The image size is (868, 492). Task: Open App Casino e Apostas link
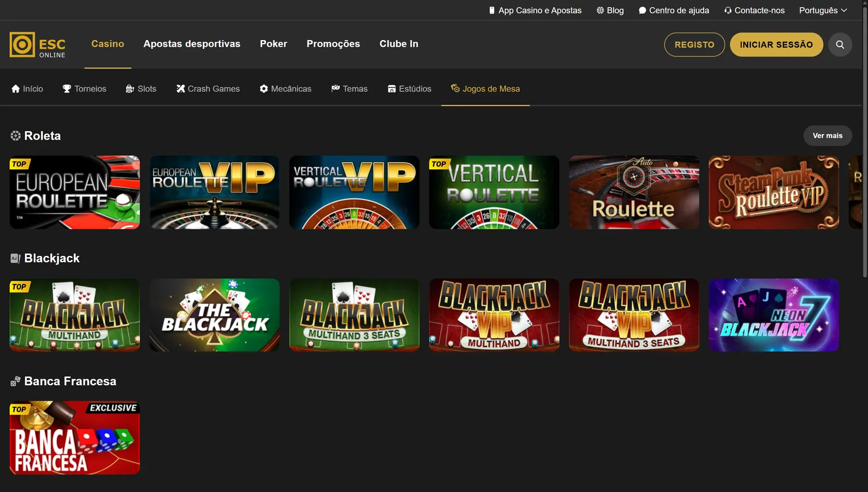pyautogui.click(x=535, y=10)
